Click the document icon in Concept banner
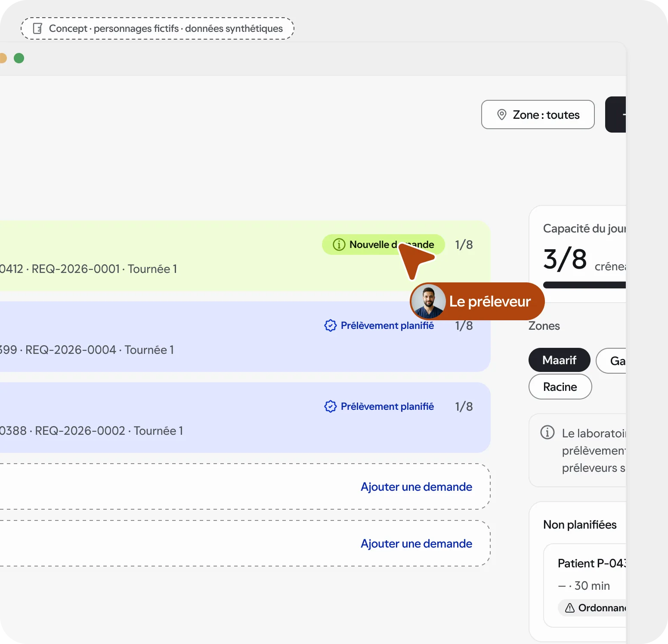 [38, 28]
